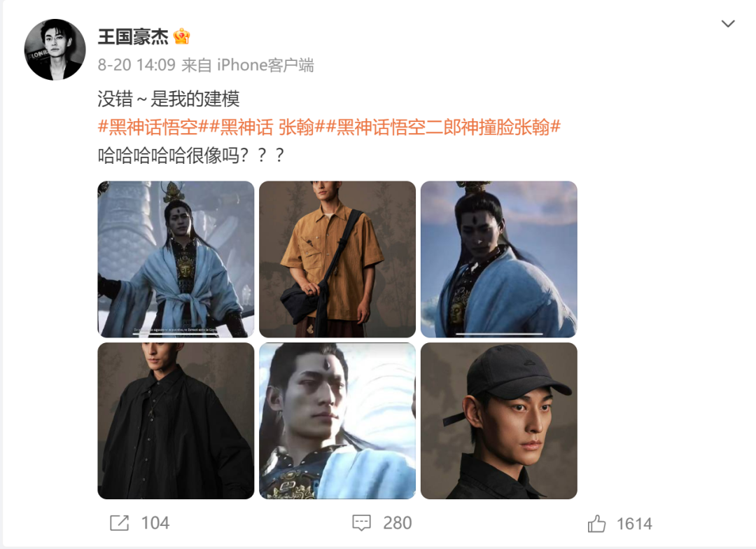Click the 8-20 14:09 timestamp
This screenshot has width=756, height=549.
click(136, 65)
